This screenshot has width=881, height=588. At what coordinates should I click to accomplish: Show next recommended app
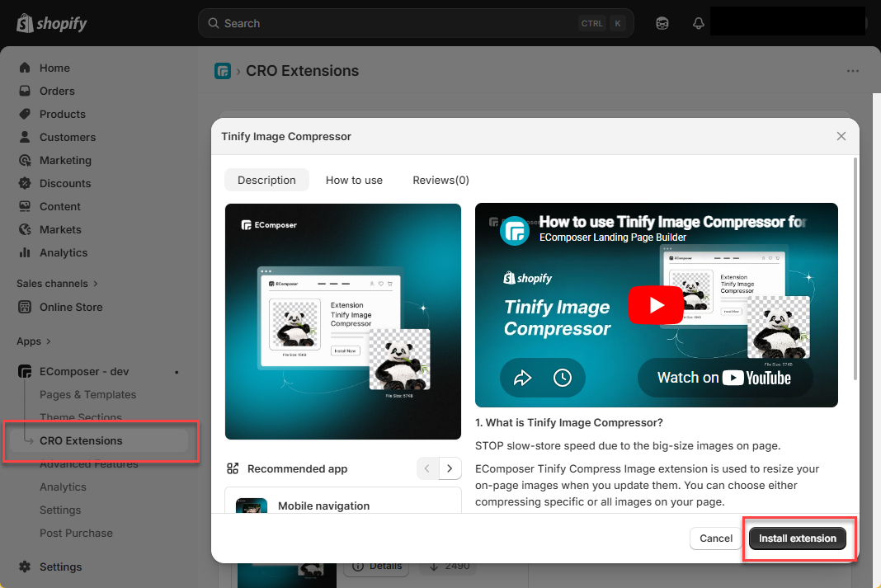[x=450, y=468]
